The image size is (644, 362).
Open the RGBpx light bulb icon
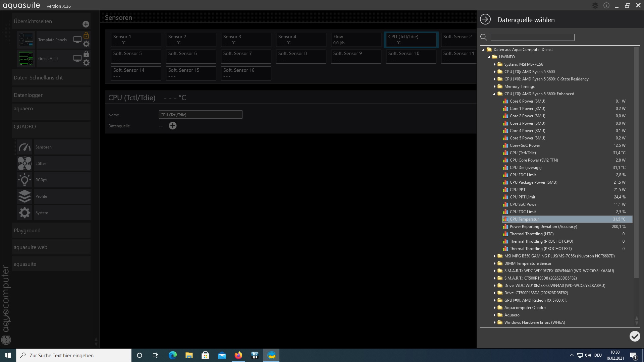pos(24,180)
